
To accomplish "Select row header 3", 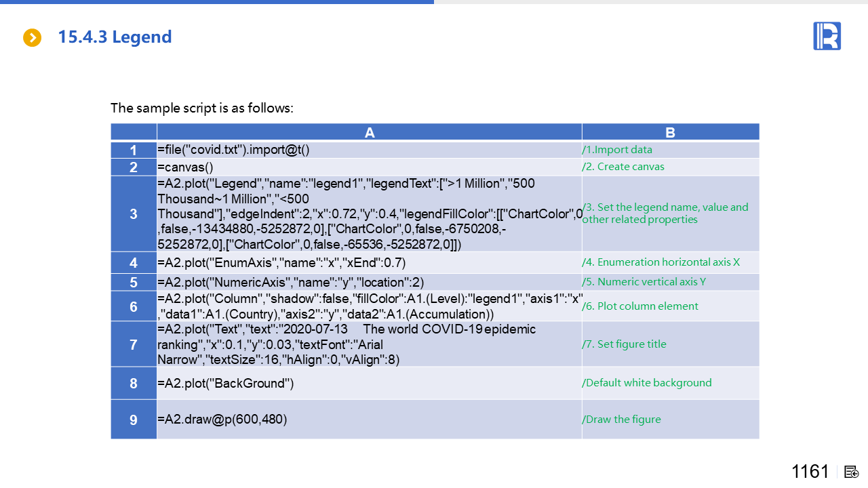I will pyautogui.click(x=134, y=214).
